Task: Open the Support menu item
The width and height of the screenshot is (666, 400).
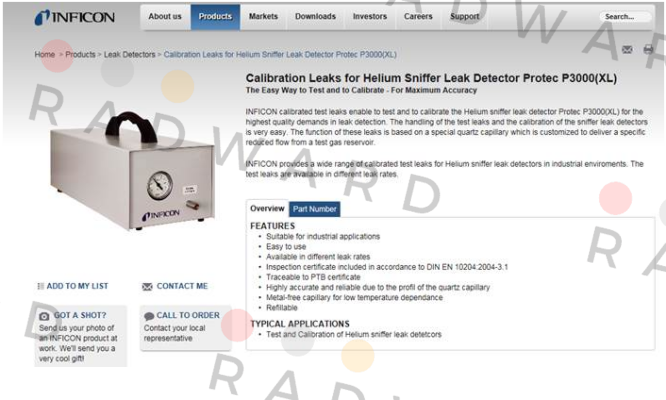Action: 465,17
